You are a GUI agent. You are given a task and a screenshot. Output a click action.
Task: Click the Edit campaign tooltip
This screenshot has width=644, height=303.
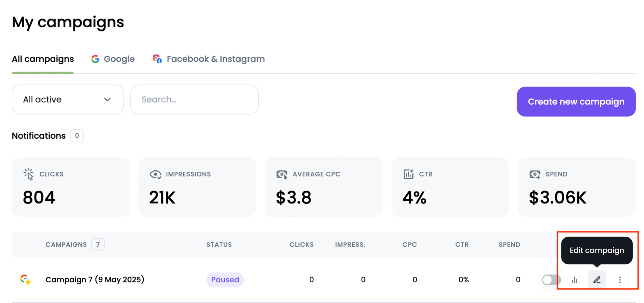coord(596,250)
